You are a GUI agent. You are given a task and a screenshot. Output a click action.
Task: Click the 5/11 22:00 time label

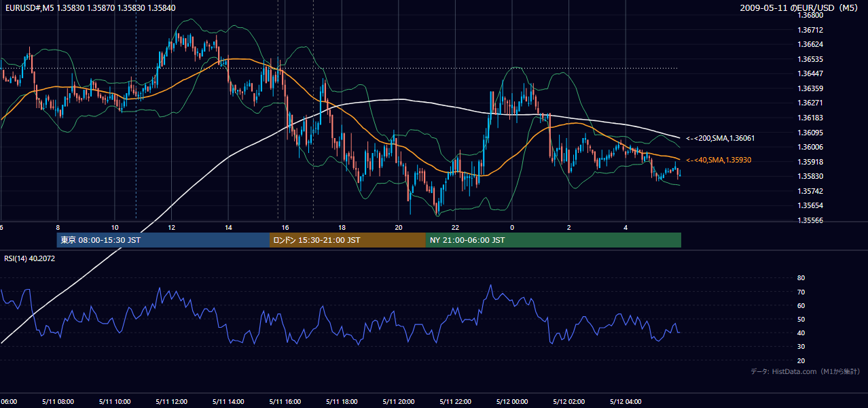tap(457, 401)
